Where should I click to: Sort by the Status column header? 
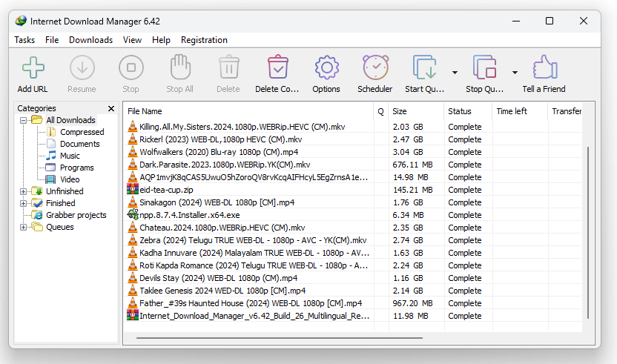pos(468,111)
